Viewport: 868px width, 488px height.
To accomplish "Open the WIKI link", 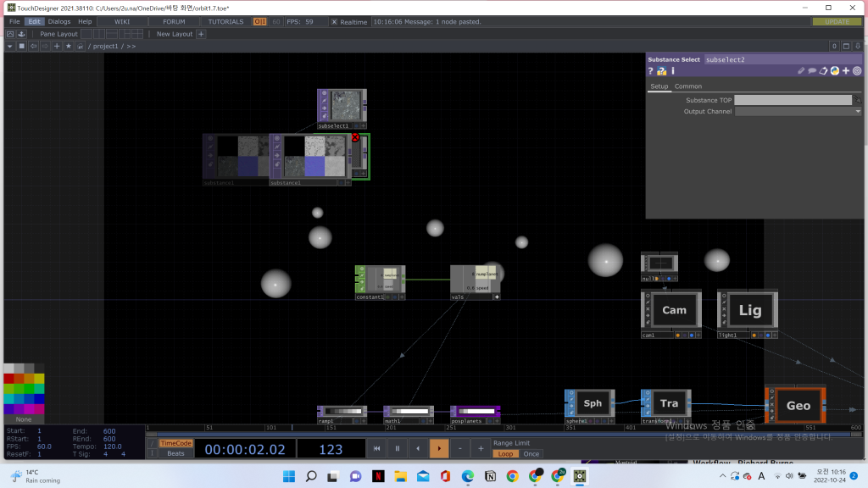I will (x=122, y=21).
